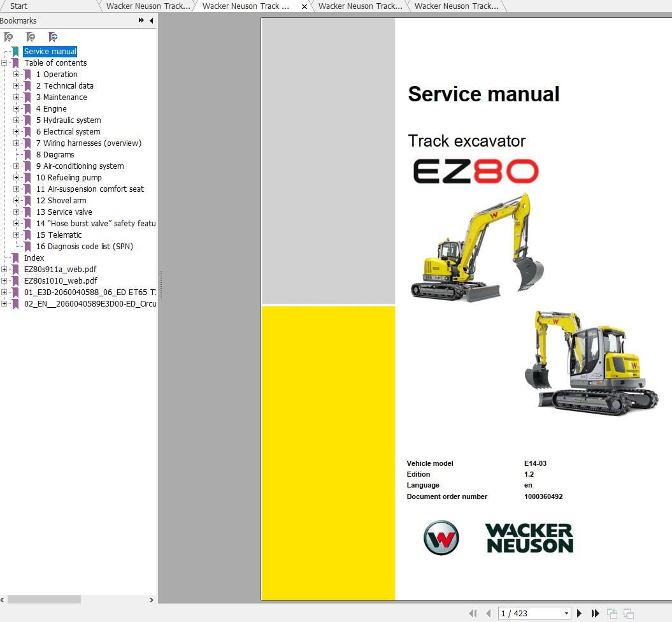The width and height of the screenshot is (672, 622).
Task: Click the double-arrow Bookmarks panel options icon
Action: click(141, 20)
